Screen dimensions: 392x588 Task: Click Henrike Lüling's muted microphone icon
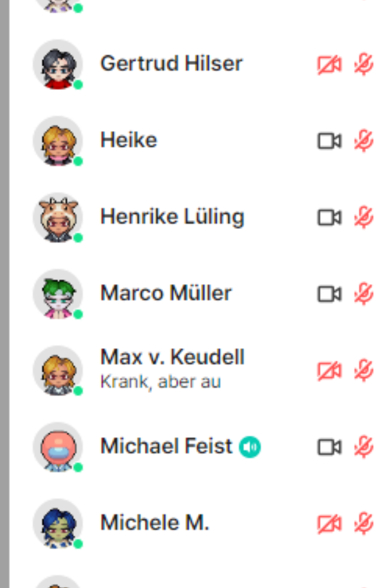click(363, 218)
